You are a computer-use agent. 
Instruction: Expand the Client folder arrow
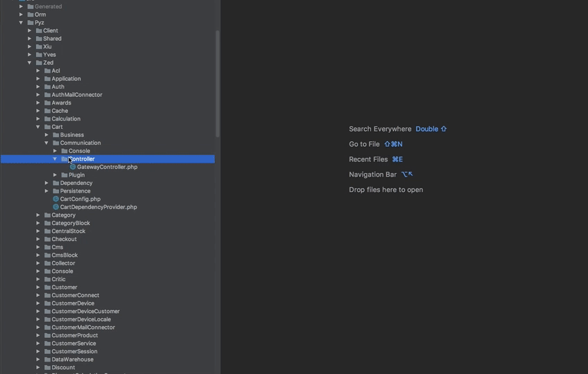point(30,30)
